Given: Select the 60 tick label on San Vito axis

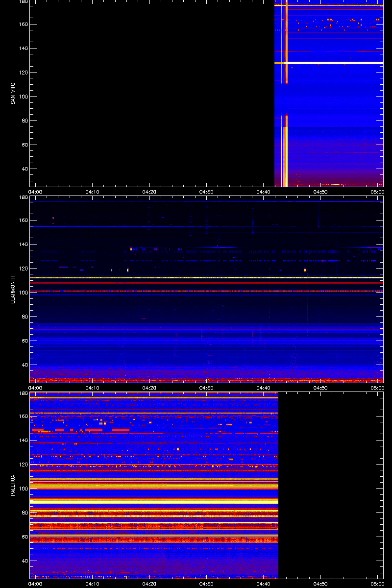Looking at the screenshot, I should pyautogui.click(x=24, y=145).
